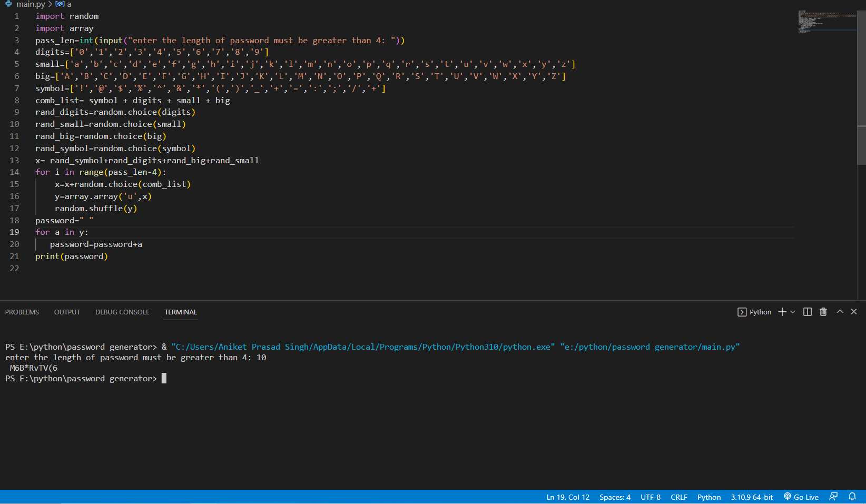The width and height of the screenshot is (866, 504).
Task: Open the new terminal launch profile dropdown
Action: (x=793, y=312)
